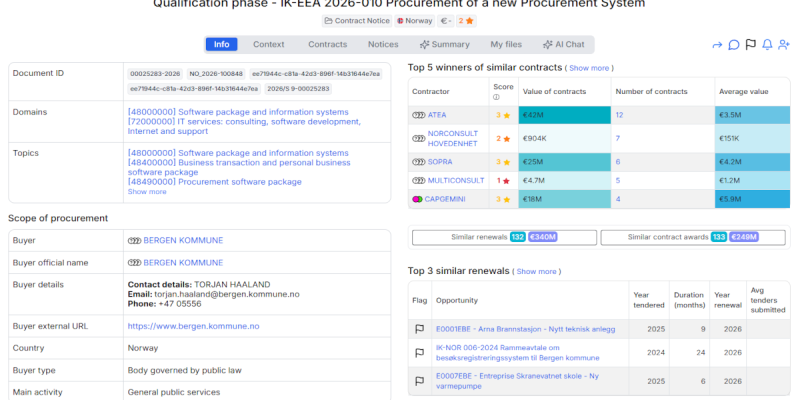The image size is (800, 400).
Task: Click the Norway country tag
Action: [x=415, y=21]
